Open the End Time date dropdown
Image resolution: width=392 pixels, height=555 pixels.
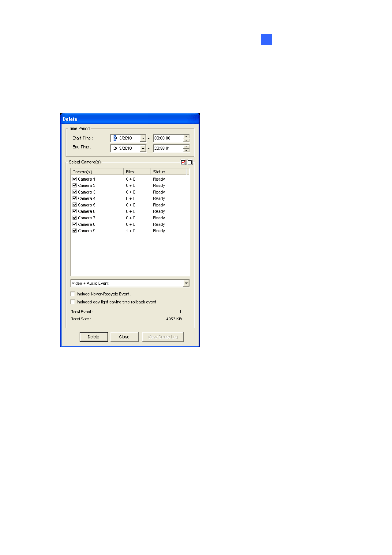pos(143,149)
